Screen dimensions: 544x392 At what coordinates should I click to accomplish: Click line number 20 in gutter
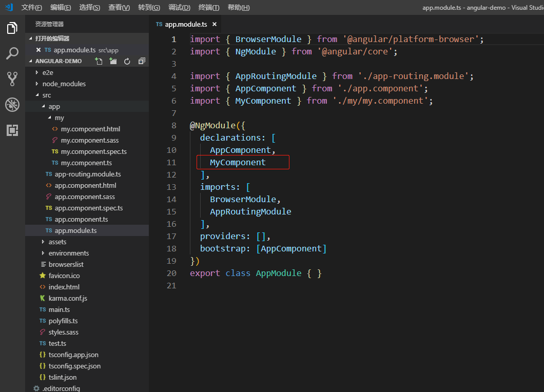click(x=171, y=273)
